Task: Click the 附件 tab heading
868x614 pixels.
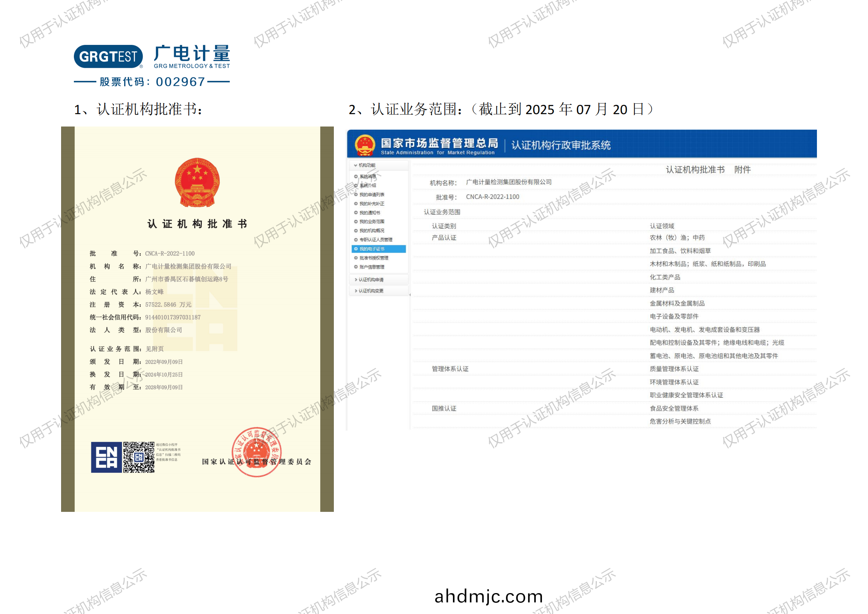Action: click(x=742, y=170)
